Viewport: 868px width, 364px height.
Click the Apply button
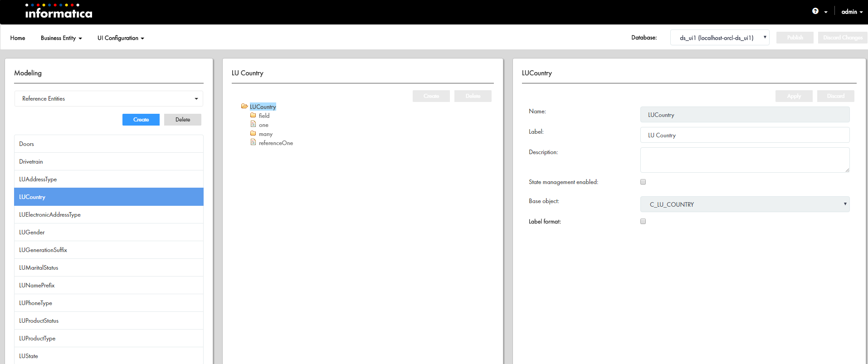click(794, 96)
